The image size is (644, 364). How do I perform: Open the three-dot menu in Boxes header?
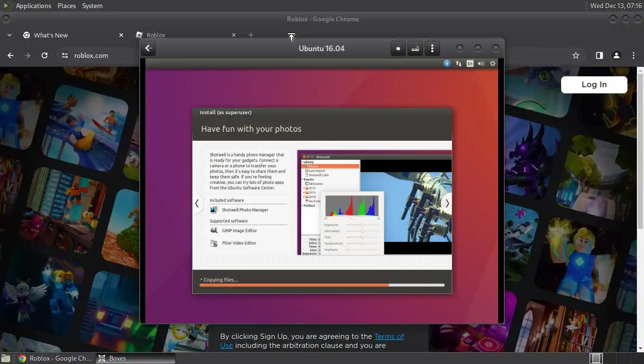click(x=432, y=48)
